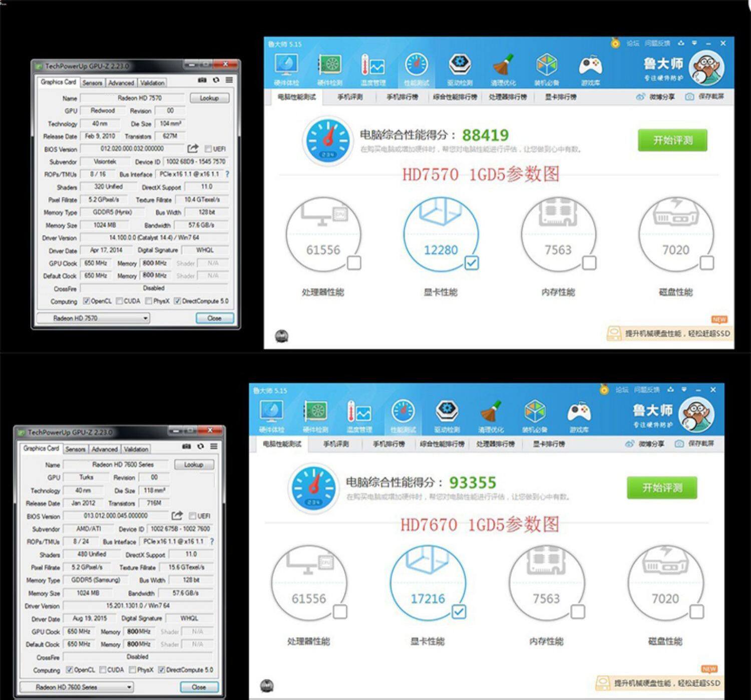
Task: Click Lookup button in HD 7600 Series GPU-Z
Action: (194, 465)
